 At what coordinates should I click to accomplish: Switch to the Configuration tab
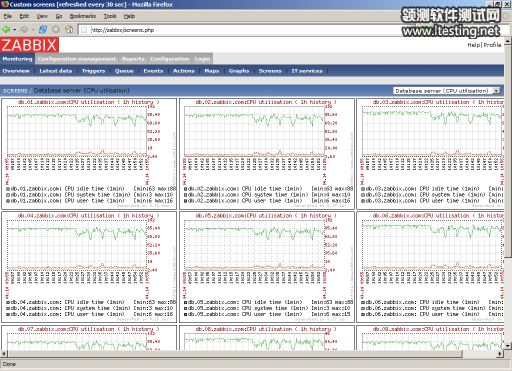(x=170, y=59)
